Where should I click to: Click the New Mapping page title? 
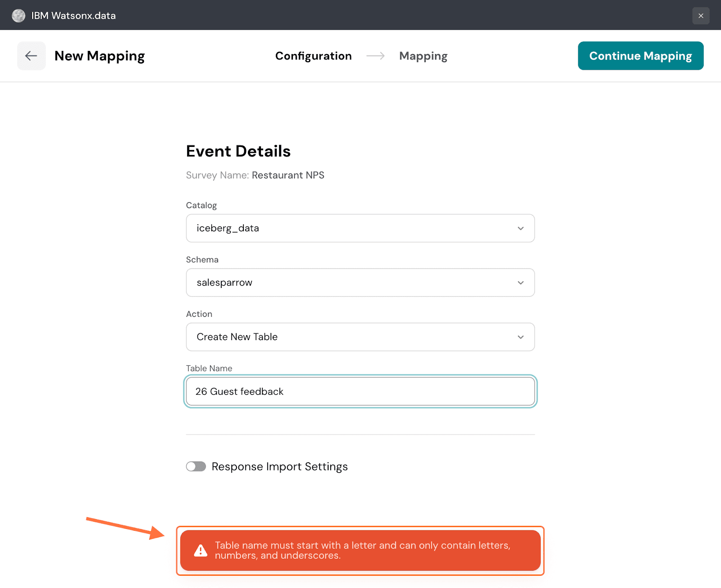click(x=100, y=56)
